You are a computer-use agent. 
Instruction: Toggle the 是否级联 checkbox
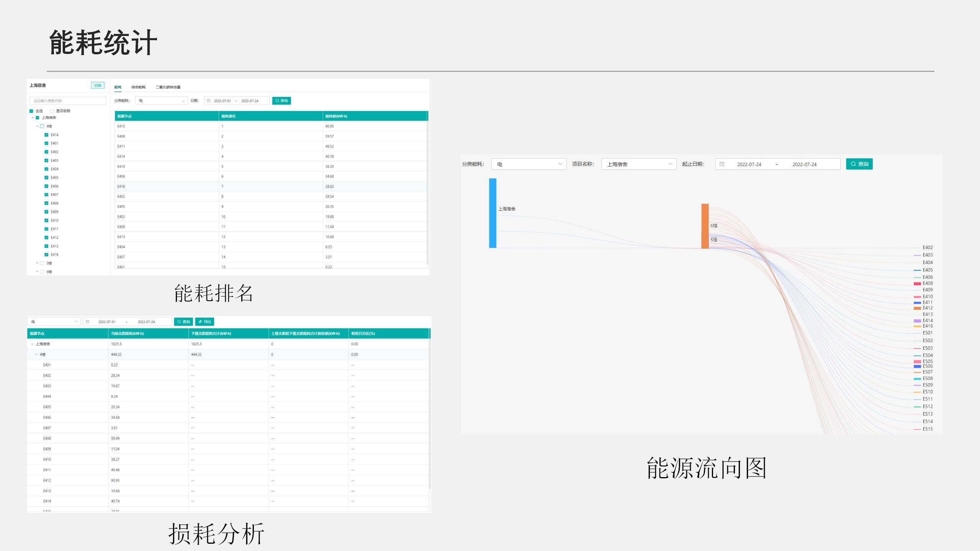[x=52, y=111]
